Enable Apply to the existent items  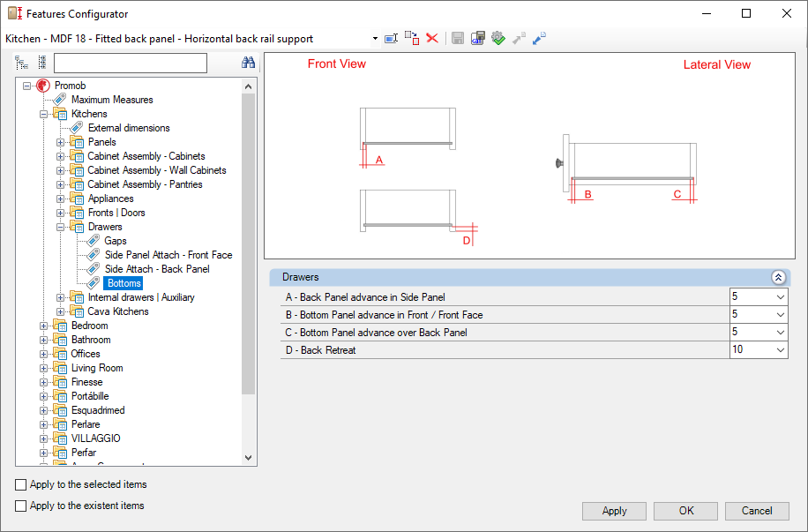click(20, 506)
